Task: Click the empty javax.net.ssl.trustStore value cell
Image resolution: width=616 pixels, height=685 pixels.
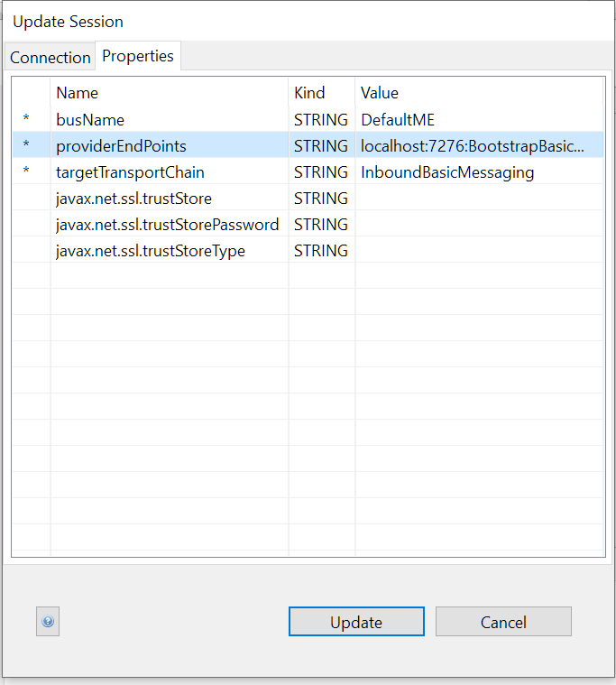Action: (478, 199)
